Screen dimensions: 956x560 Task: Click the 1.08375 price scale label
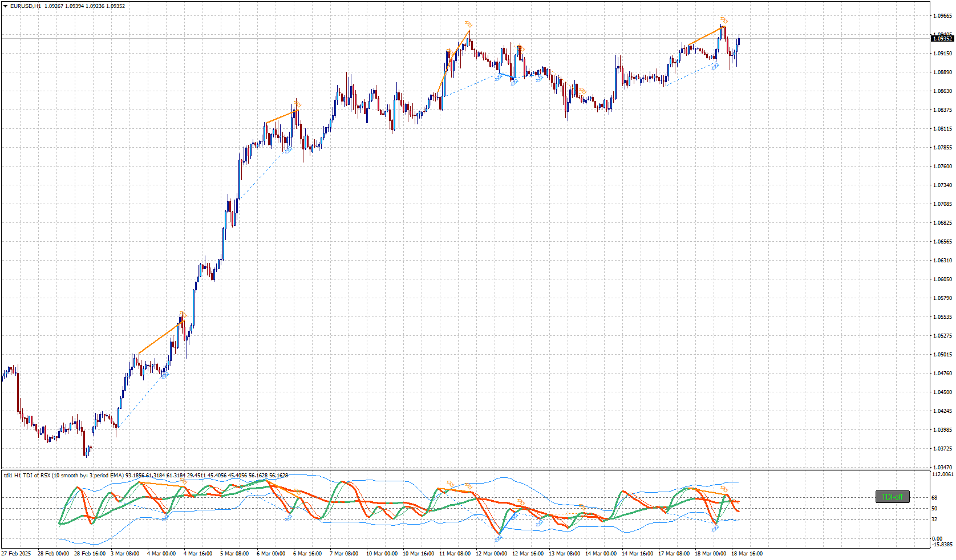tap(942, 110)
